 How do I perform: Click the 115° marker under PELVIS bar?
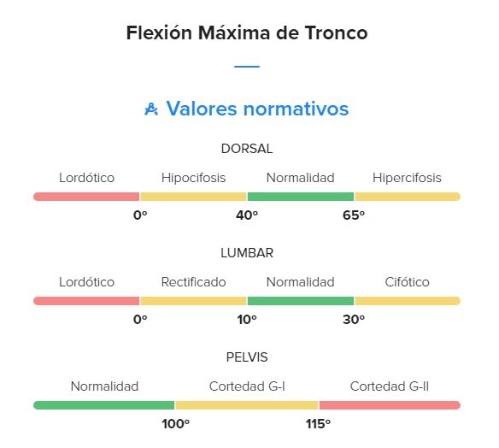click(x=318, y=424)
